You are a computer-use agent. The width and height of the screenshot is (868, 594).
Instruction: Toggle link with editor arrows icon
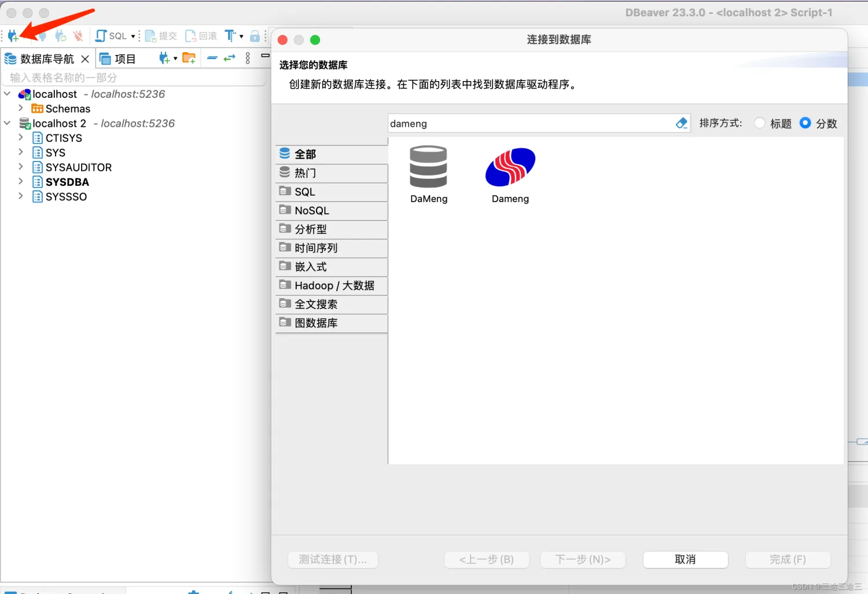coord(229,58)
